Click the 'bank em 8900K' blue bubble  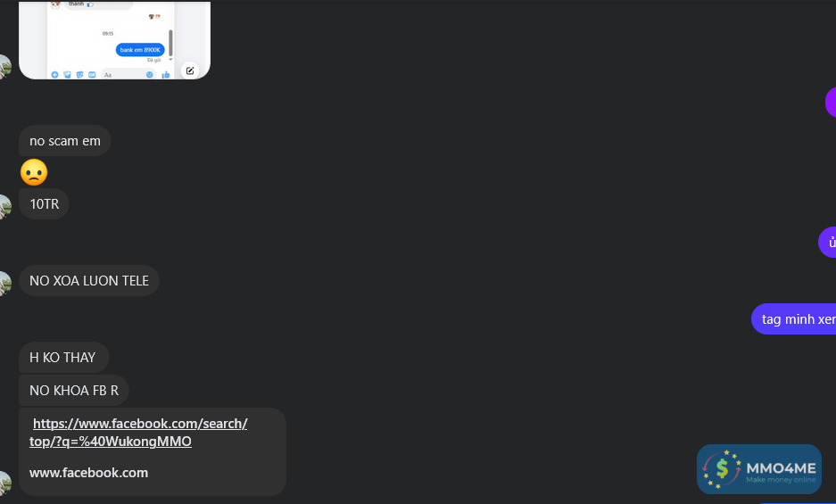(140, 50)
